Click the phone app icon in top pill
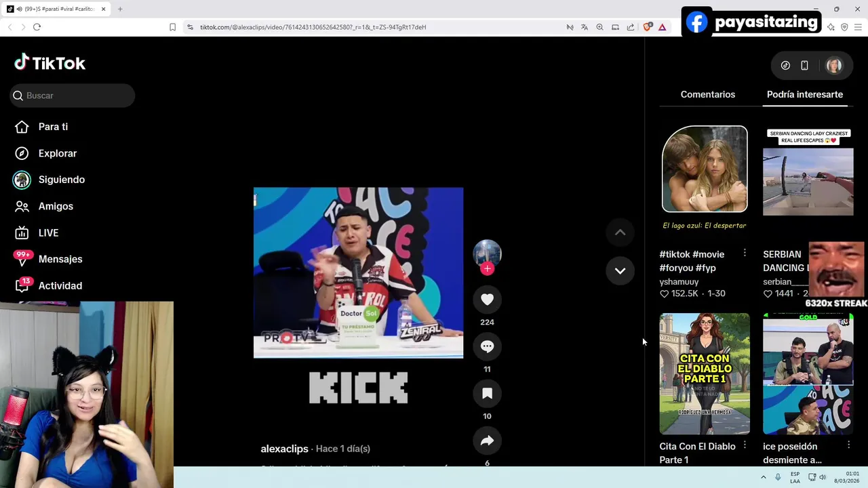Image resolution: width=868 pixels, height=488 pixels. [804, 66]
